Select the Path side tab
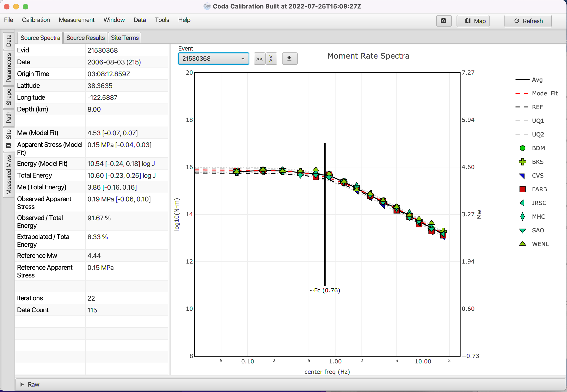Image resolution: width=567 pixels, height=392 pixels. tap(9, 117)
